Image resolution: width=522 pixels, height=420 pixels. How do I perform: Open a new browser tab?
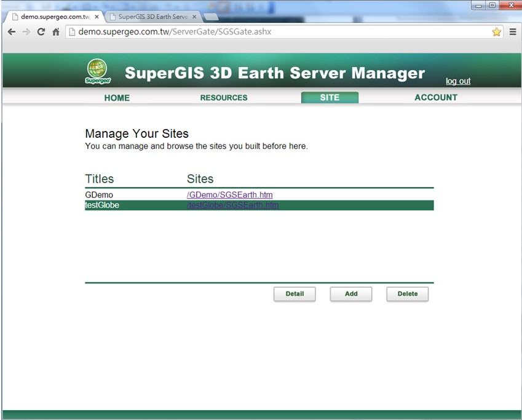click(x=211, y=17)
